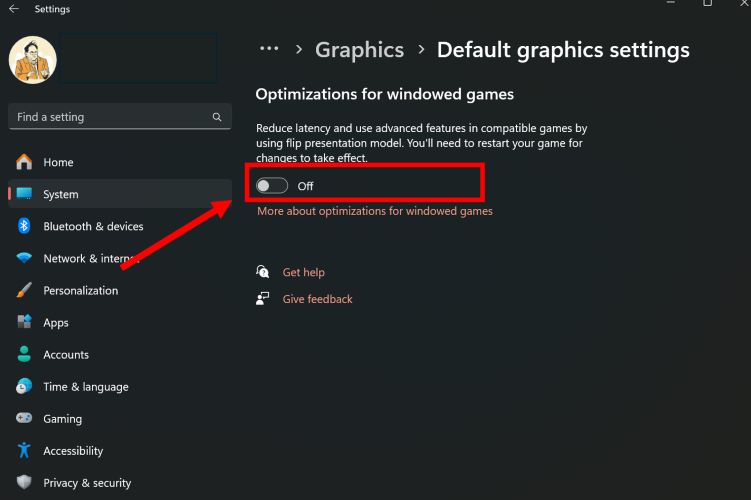Screen dimensions: 751x500
Task: Go back to Graphics breadcrumb
Action: tap(359, 50)
